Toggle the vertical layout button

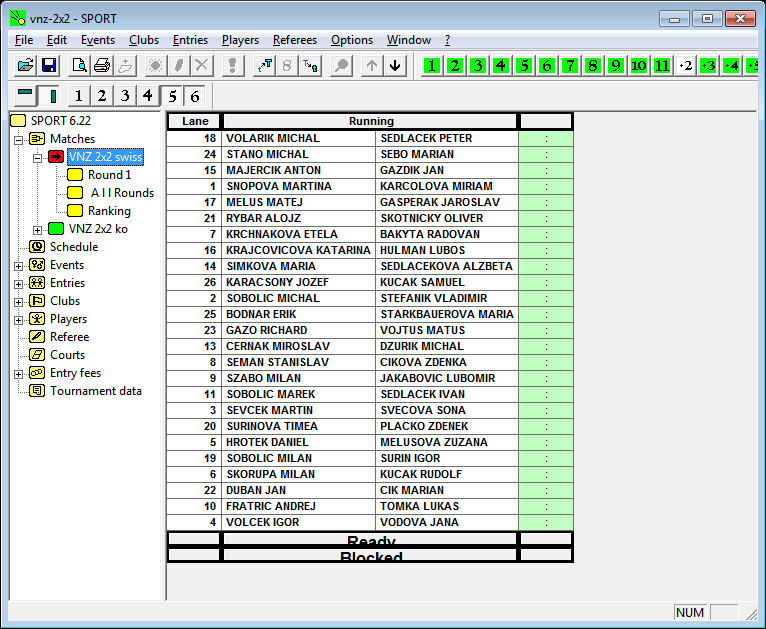(x=51, y=96)
